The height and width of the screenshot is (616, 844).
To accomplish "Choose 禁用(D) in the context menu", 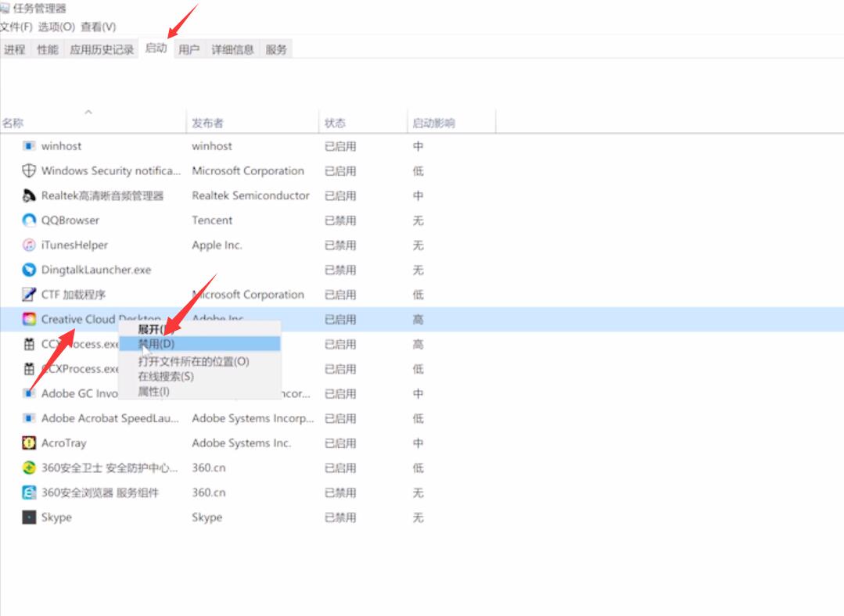I will click(199, 343).
